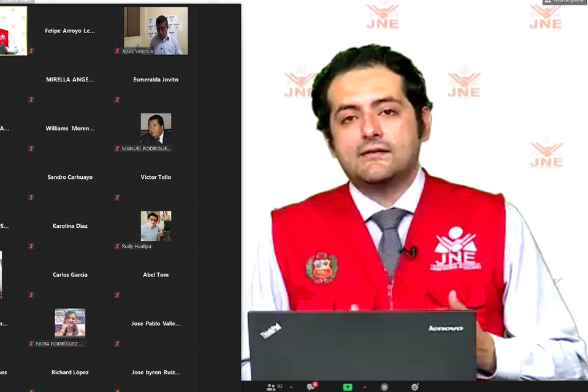Click muted mic icon on Felipe Arroyo's tile
588x392 pixels.
pos(31,51)
